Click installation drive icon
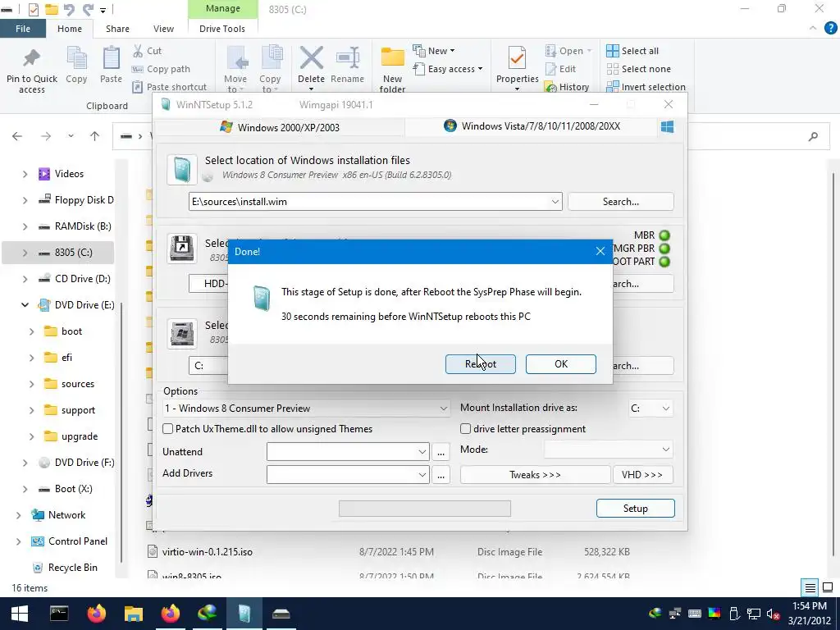Image resolution: width=840 pixels, height=630 pixels. click(182, 334)
